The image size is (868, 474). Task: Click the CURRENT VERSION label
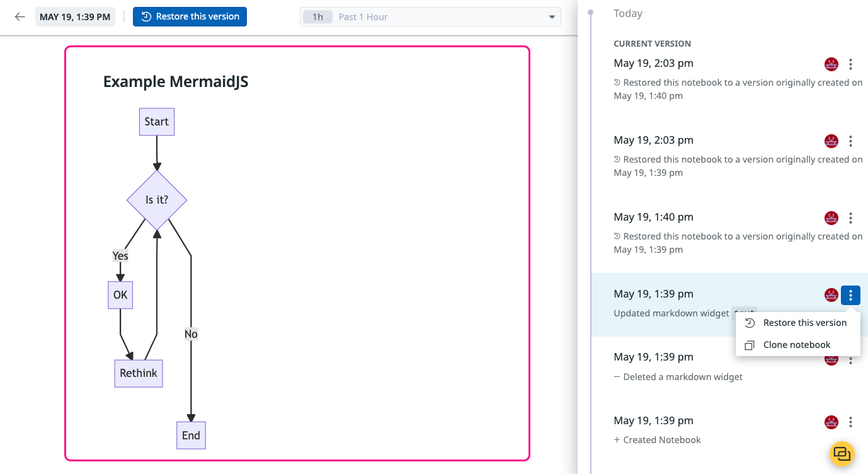click(653, 43)
